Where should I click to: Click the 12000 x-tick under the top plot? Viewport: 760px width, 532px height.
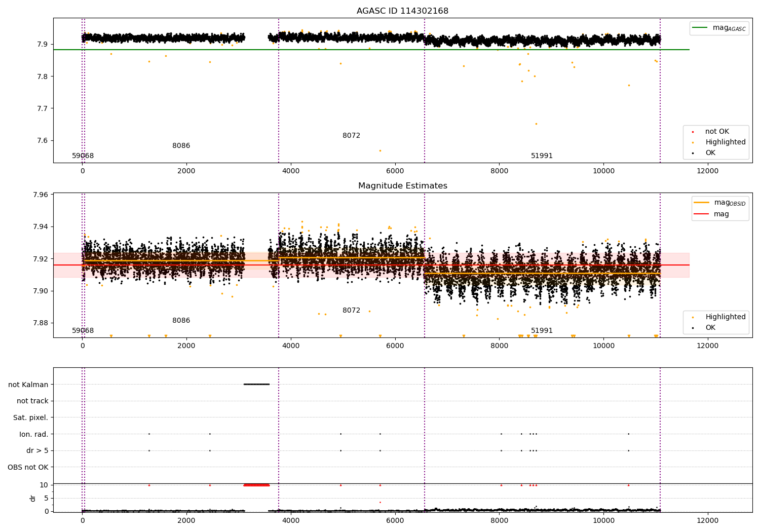click(x=708, y=171)
